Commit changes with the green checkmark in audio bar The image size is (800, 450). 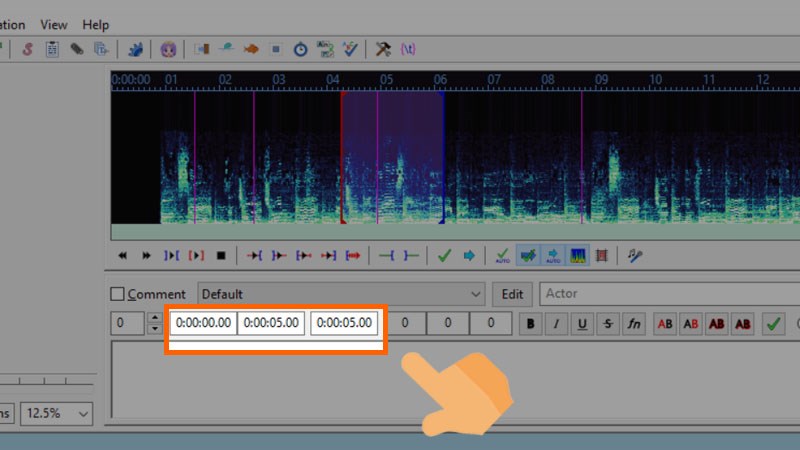click(x=444, y=256)
